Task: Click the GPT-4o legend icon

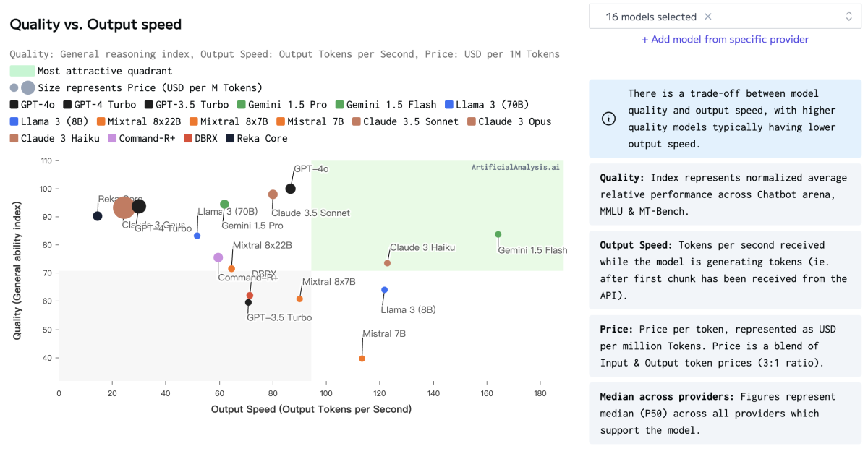Action: pos(12,104)
